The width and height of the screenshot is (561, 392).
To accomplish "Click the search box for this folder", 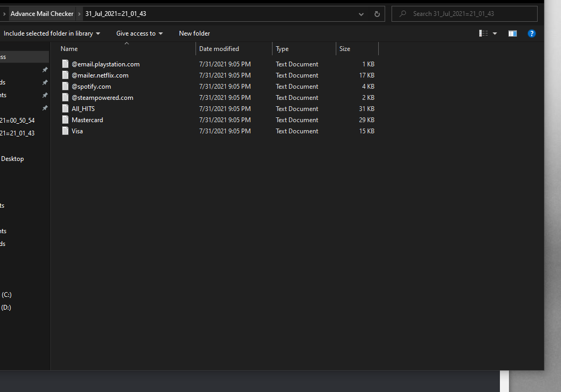I will point(467,14).
